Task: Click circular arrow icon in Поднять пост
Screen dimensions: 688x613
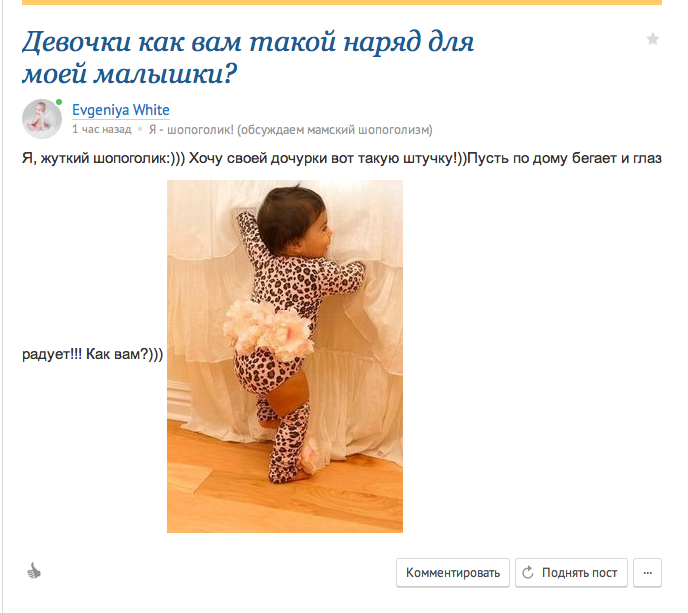Action: coord(528,572)
